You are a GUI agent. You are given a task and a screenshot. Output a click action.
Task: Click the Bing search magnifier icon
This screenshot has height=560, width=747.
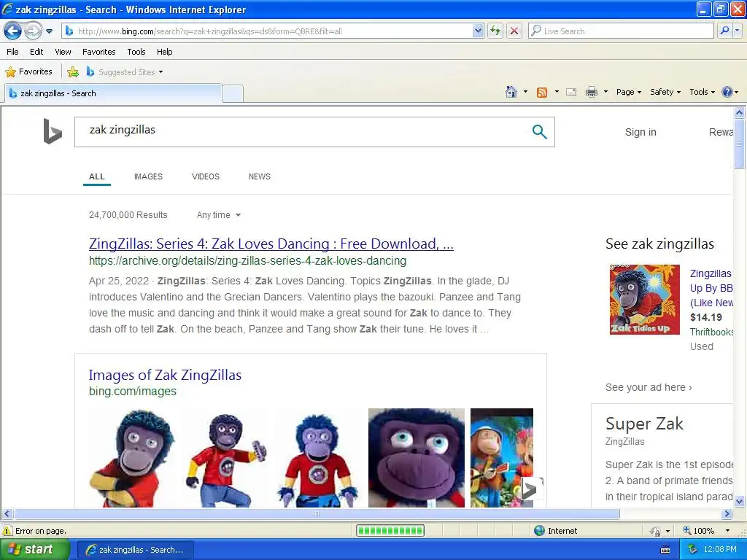pyautogui.click(x=539, y=132)
